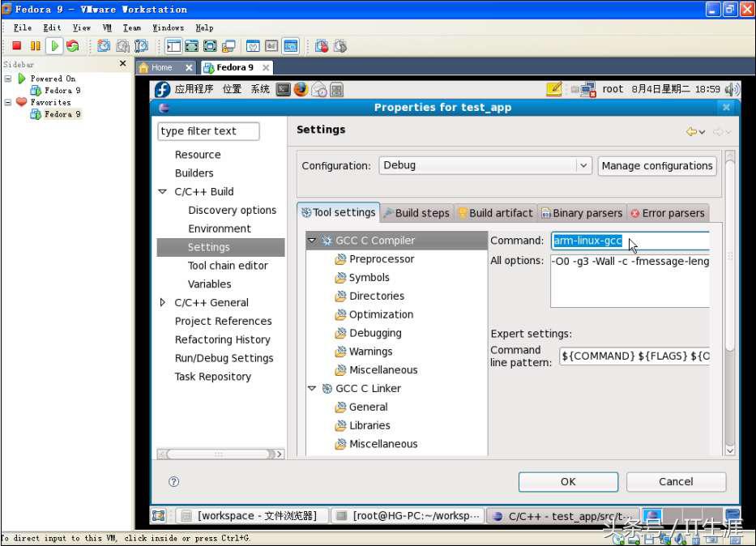Click the Console view toolbar icon
Viewport: 756px width, 546px height.
pyautogui.click(x=291, y=46)
